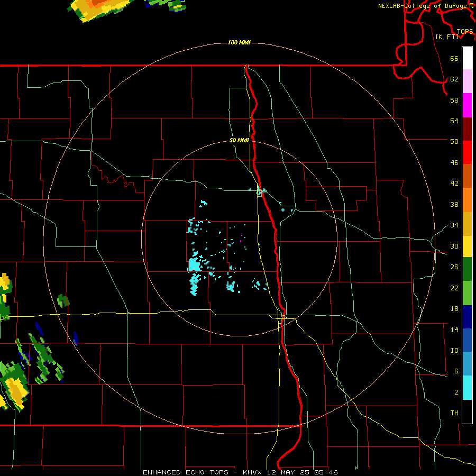
Task: Click the 'ENHANCED ECHO TOPS' caption text
Action: (186, 472)
